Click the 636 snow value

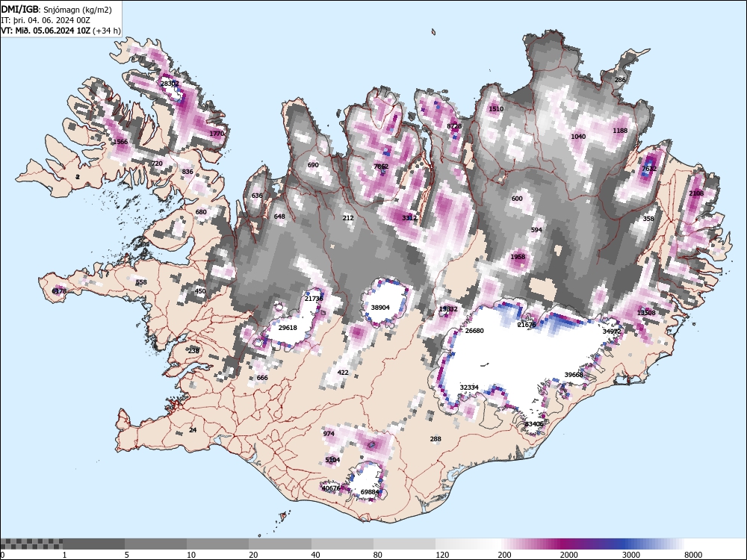tap(257, 196)
